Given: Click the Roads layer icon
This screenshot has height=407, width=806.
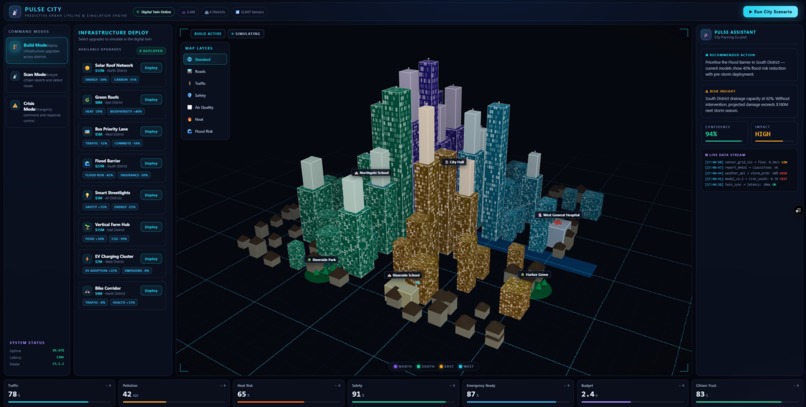Looking at the screenshot, I should coord(190,71).
